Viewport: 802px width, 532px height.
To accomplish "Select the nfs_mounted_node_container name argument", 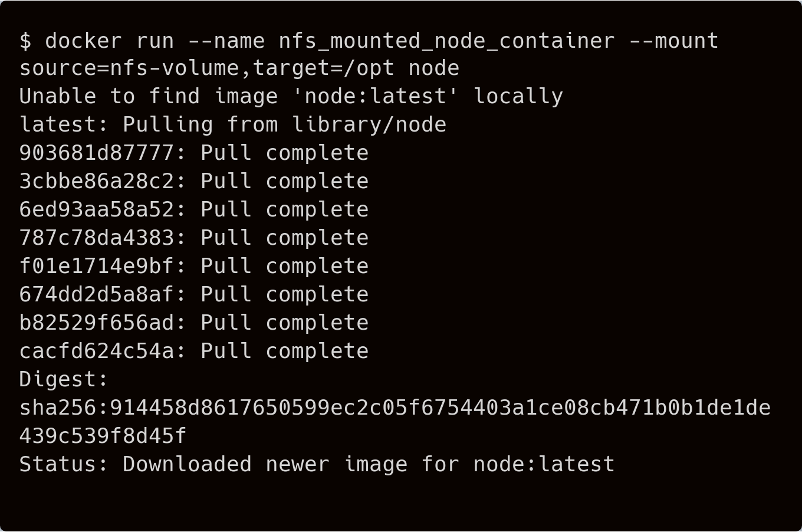I will click(447, 41).
